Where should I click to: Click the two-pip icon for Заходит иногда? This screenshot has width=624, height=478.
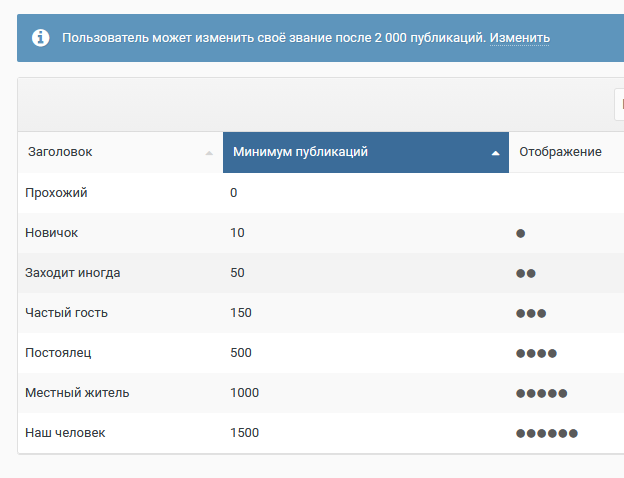(x=526, y=273)
